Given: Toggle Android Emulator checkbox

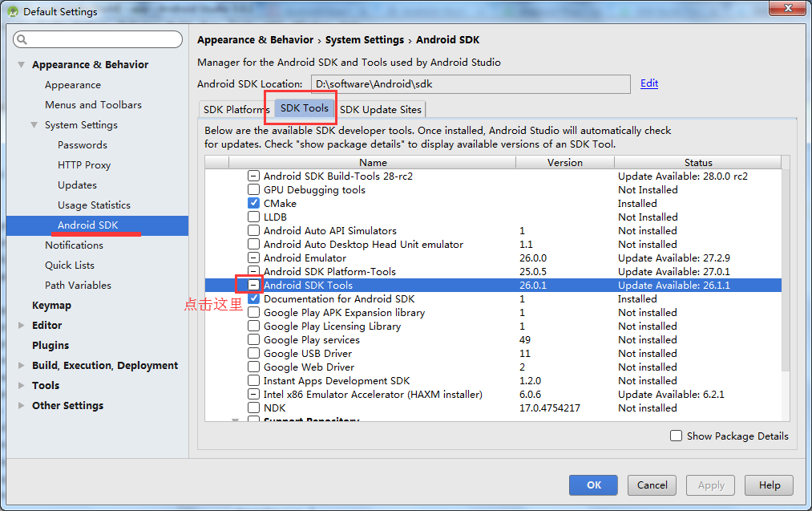Looking at the screenshot, I should coord(253,258).
